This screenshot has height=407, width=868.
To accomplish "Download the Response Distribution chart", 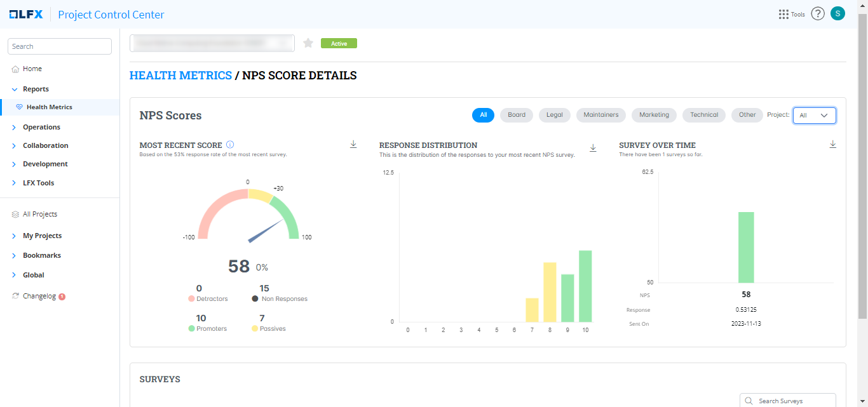I will 593,148.
